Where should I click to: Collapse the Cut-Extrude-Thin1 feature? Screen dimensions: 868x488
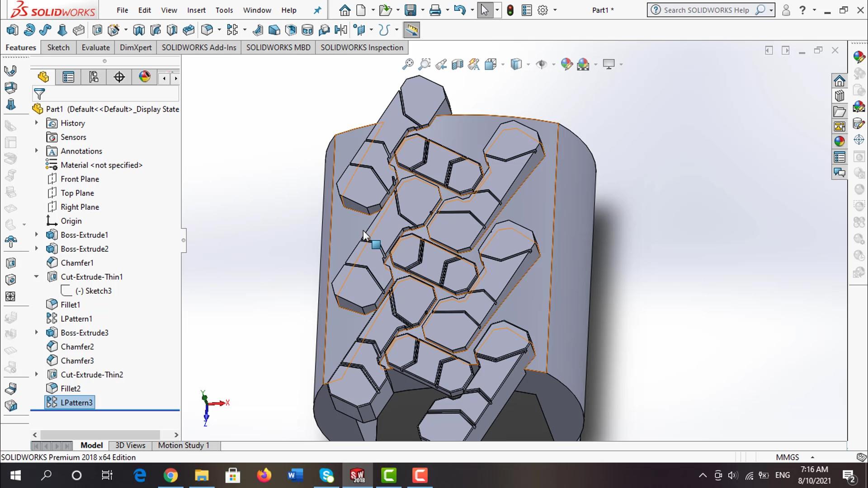37,277
